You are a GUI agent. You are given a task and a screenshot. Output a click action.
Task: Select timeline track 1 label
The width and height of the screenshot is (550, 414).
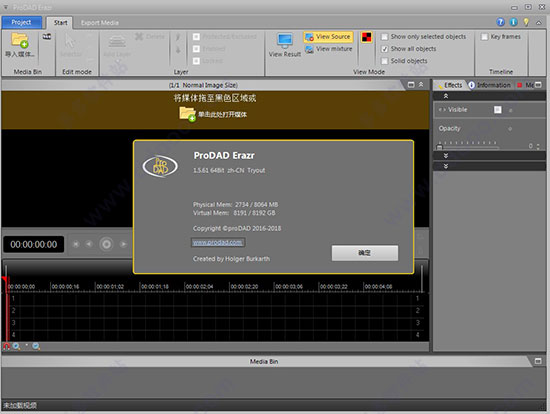[x=13, y=299]
